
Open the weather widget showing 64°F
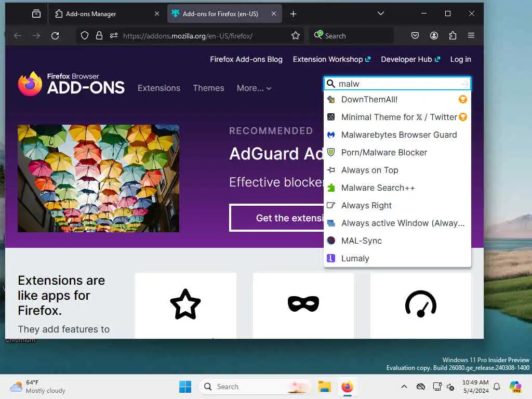(x=37, y=387)
